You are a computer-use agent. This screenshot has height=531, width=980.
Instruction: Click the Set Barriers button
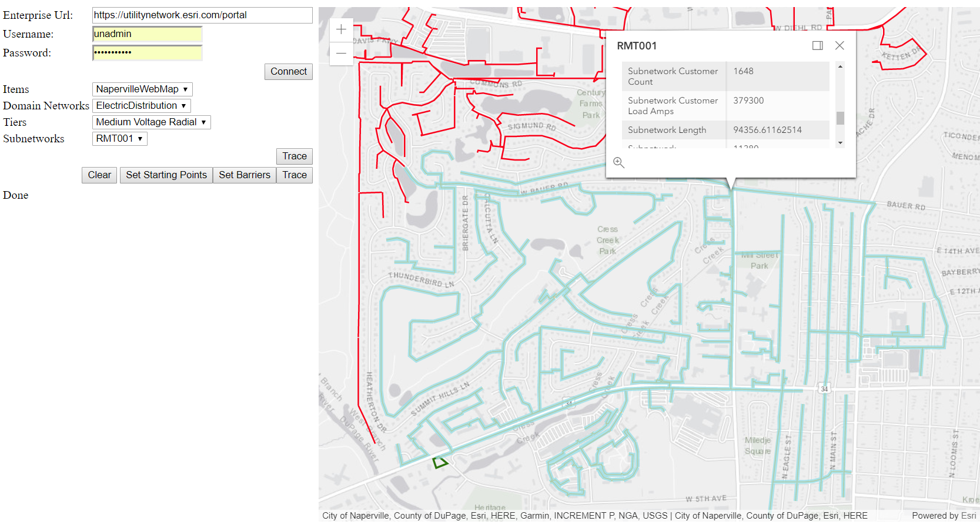[245, 175]
